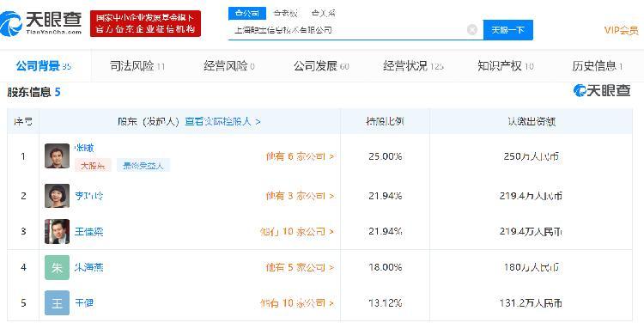644x323 pixels.
Task: Expand '他有 5 家公司' for 朱海燕
Action: [x=300, y=267]
